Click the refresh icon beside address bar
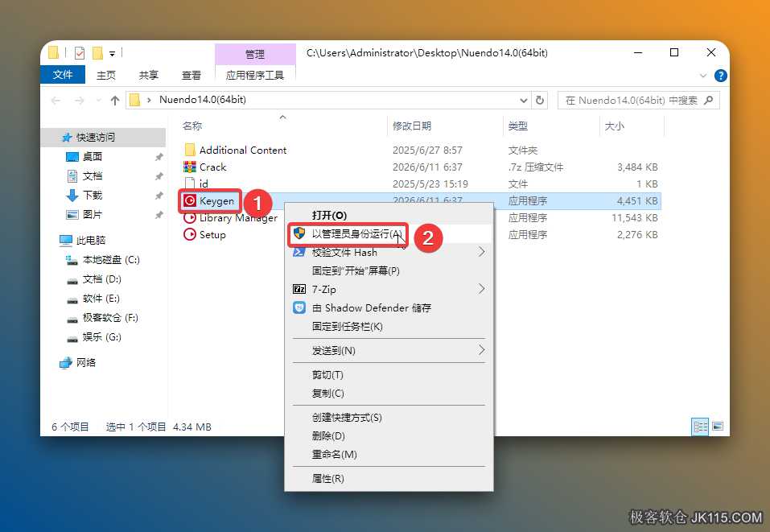770x532 pixels. 540,100
